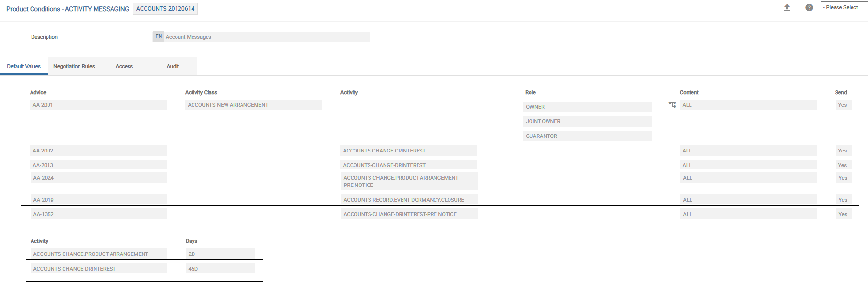
Task: Click the ACCOUNTS-CHANGE-CRINTEREST activity field
Action: coord(408,151)
